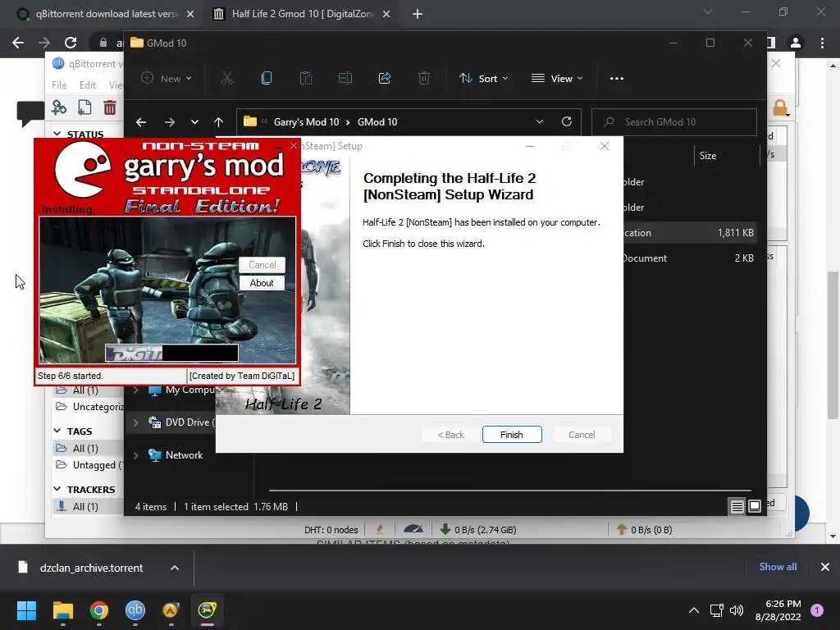The height and width of the screenshot is (630, 840).
Task: Collapse the STATUS section in qBittorrent
Action: point(57,134)
